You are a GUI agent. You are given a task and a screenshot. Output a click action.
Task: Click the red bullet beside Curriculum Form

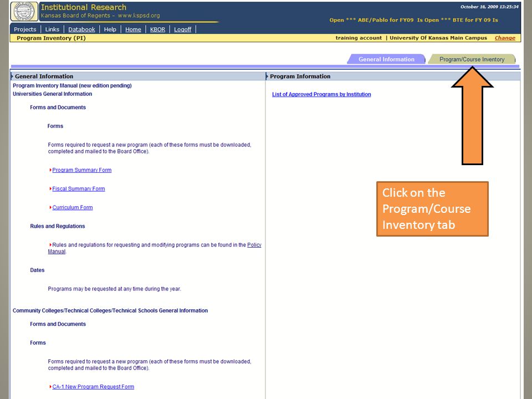click(x=50, y=207)
